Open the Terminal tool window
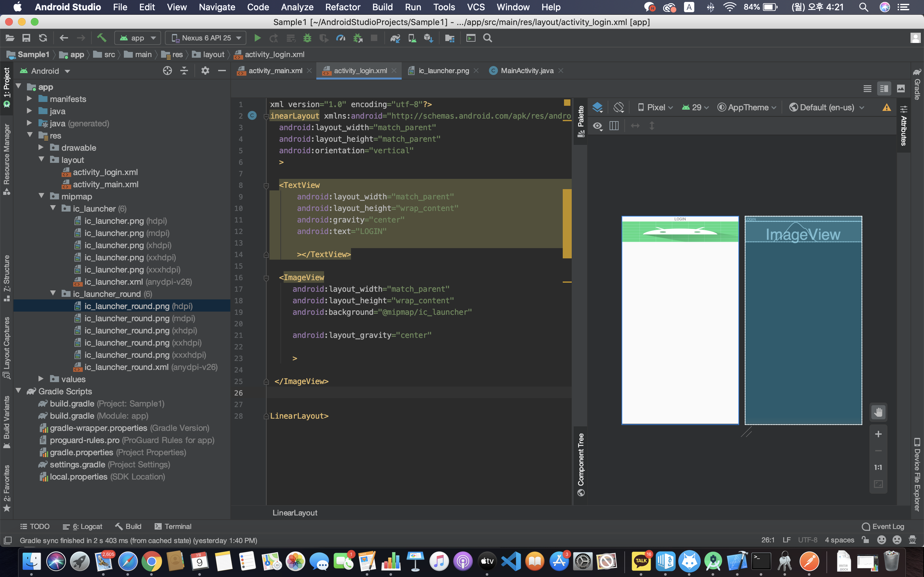 [173, 526]
